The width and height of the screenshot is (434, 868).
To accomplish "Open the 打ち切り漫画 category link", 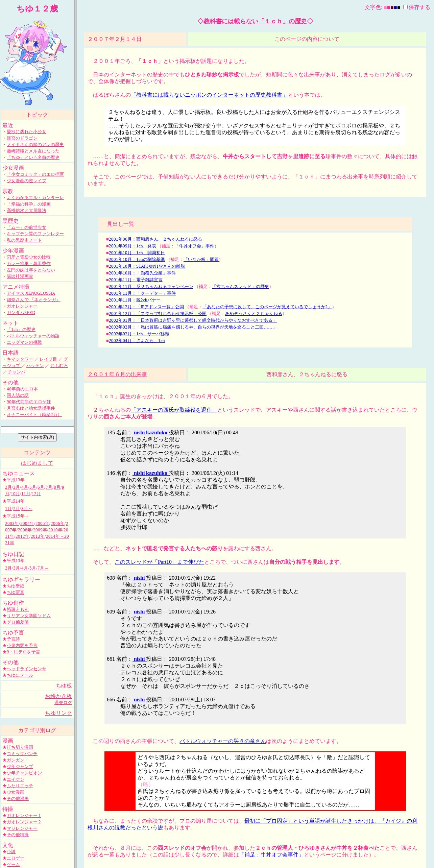I will pos(20,747).
